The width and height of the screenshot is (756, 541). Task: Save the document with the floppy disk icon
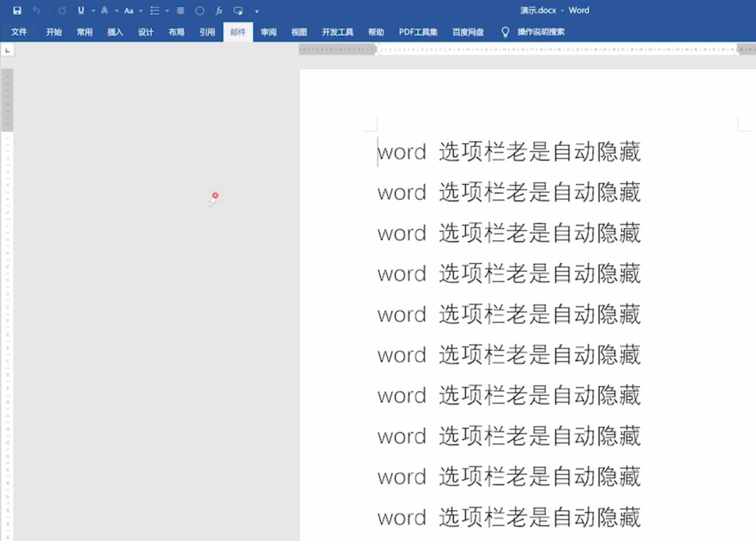17,10
